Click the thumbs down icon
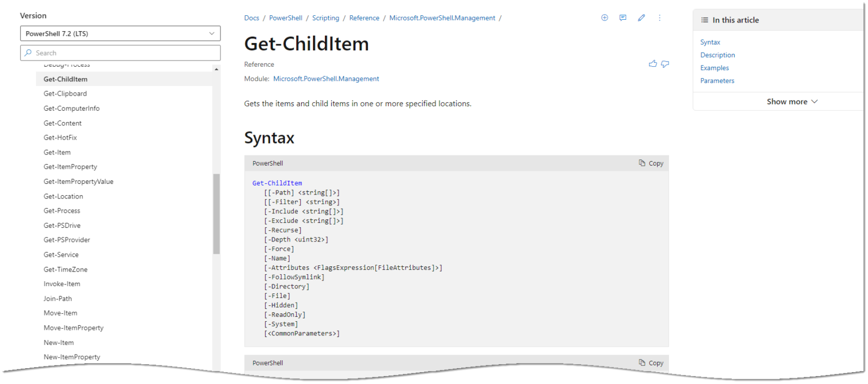Screen dimensions: 868x384 (665, 63)
